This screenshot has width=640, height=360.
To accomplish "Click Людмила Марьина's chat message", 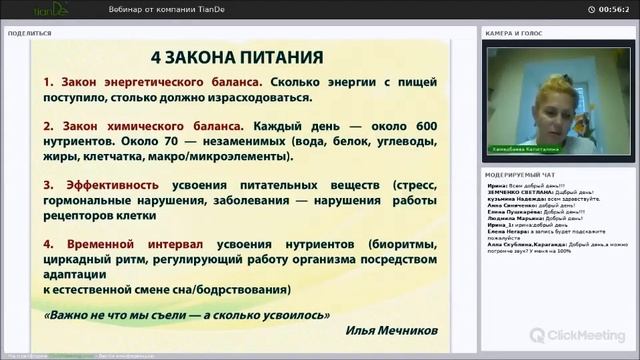I will click(x=535, y=218).
